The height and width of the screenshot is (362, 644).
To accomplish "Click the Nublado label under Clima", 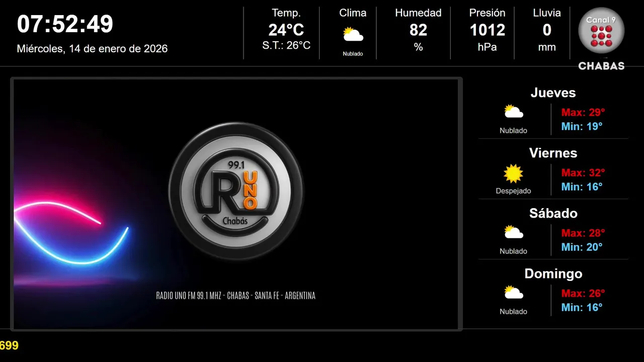I will [353, 54].
